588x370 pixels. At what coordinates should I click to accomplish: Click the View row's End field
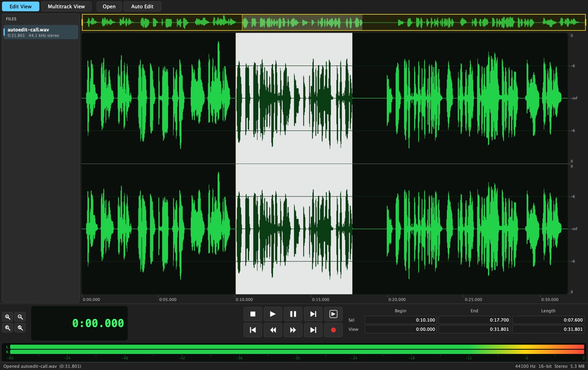tap(474, 329)
